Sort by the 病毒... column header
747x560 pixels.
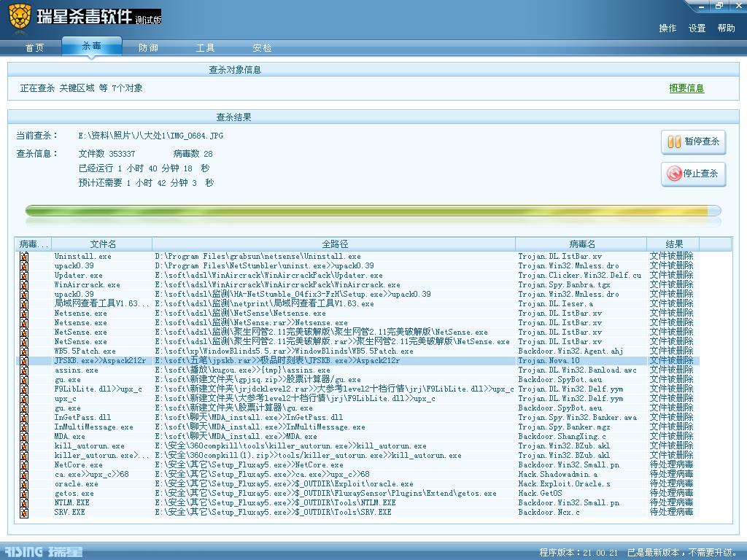pyautogui.click(x=34, y=244)
